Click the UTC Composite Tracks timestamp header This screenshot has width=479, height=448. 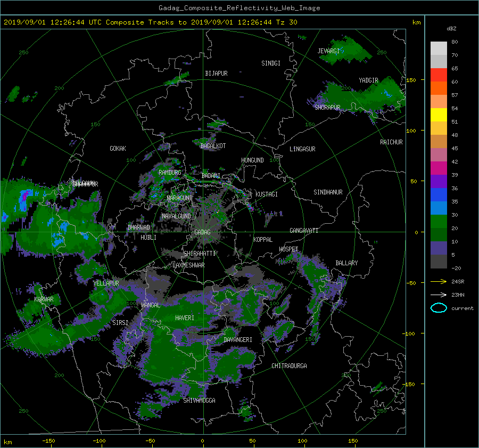pyautogui.click(x=150, y=22)
